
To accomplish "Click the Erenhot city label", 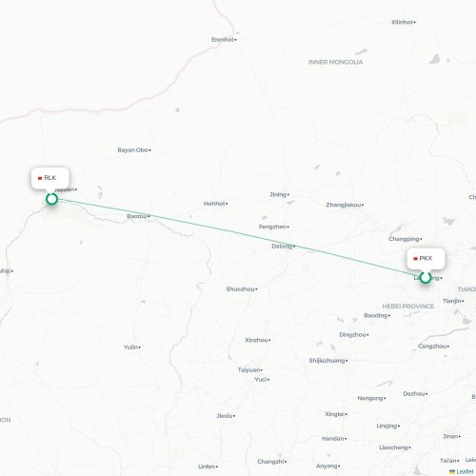I will tap(223, 40).
